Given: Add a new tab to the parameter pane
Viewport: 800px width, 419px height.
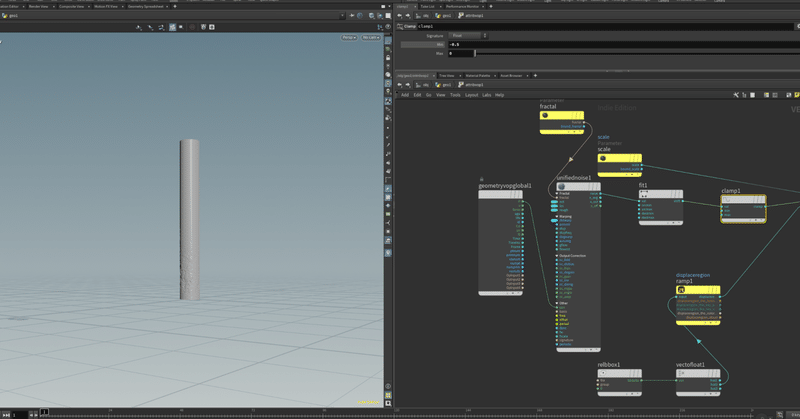Looking at the screenshot, I should (491, 7).
